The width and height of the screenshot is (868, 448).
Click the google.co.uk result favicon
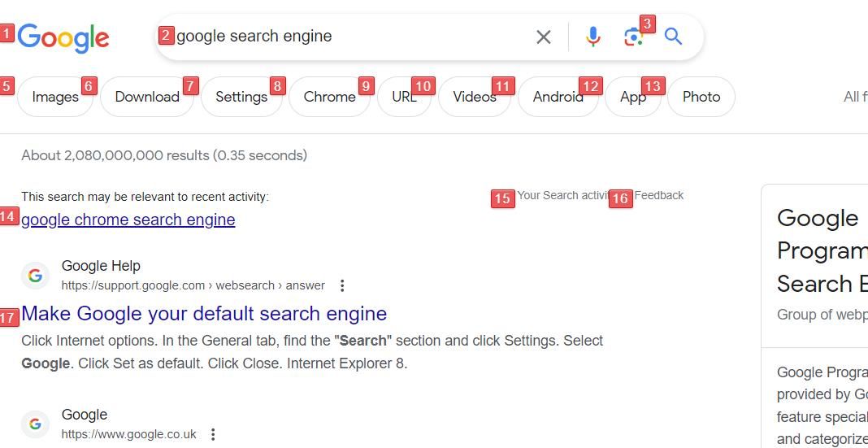(35, 424)
